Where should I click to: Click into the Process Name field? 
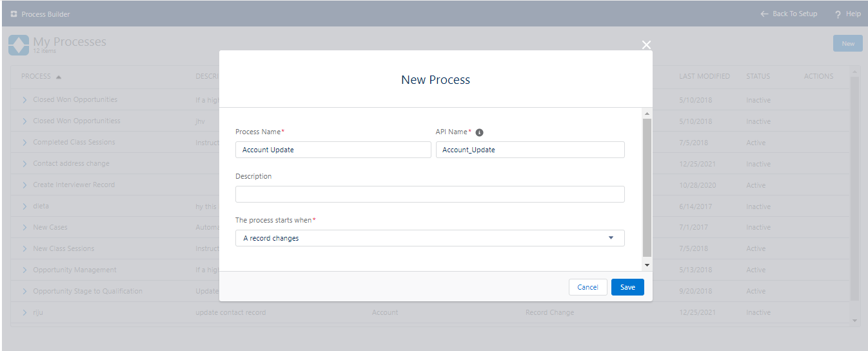pyautogui.click(x=333, y=150)
